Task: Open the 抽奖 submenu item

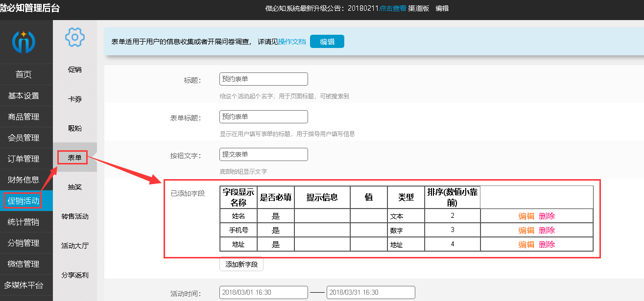Action: pyautogui.click(x=75, y=187)
